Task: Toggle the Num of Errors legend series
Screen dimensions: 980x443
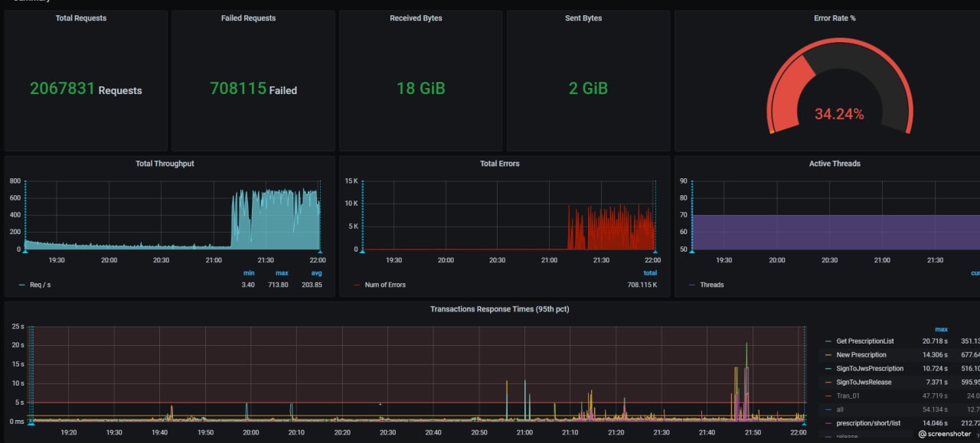Action: [x=385, y=285]
